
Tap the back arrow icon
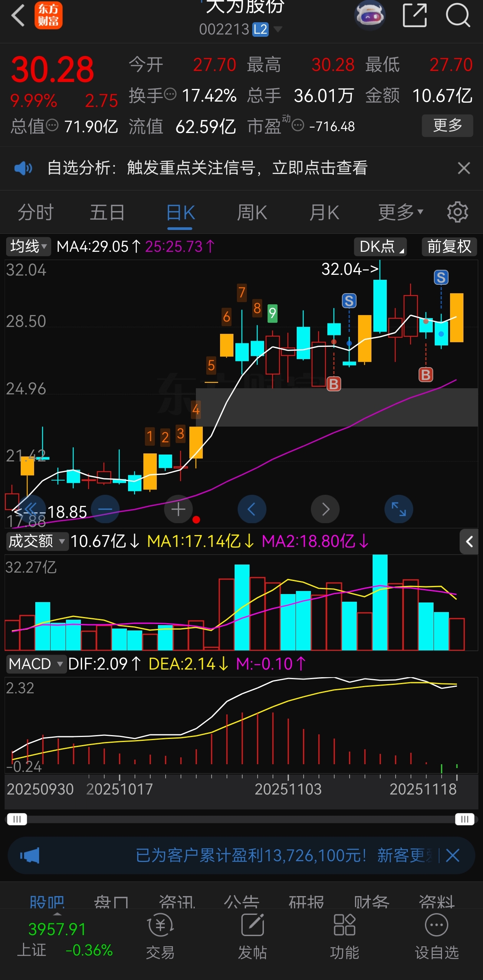[x=18, y=15]
